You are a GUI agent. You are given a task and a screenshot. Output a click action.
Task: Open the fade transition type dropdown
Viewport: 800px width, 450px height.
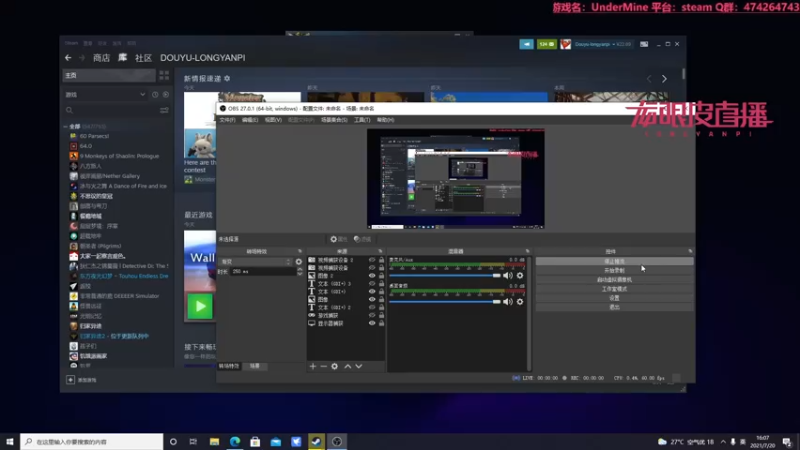(255, 262)
